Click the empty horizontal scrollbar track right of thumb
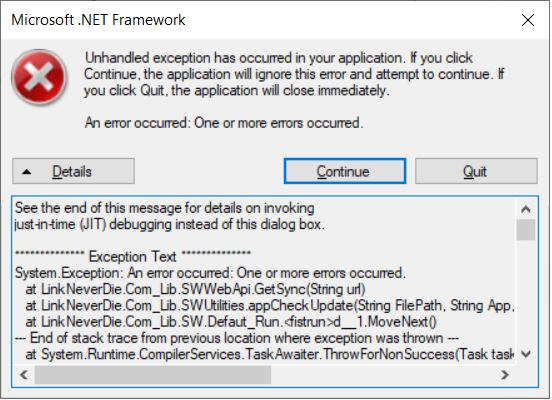 click(x=384, y=375)
